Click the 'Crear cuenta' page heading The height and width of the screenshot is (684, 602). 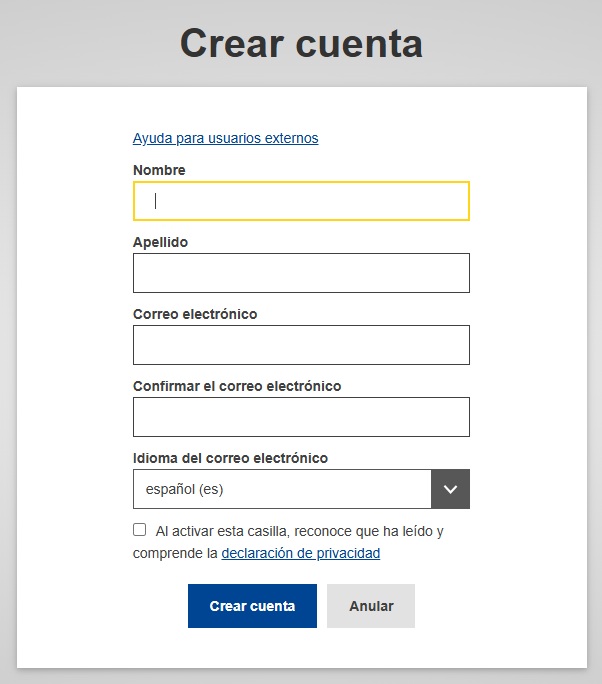(301, 43)
